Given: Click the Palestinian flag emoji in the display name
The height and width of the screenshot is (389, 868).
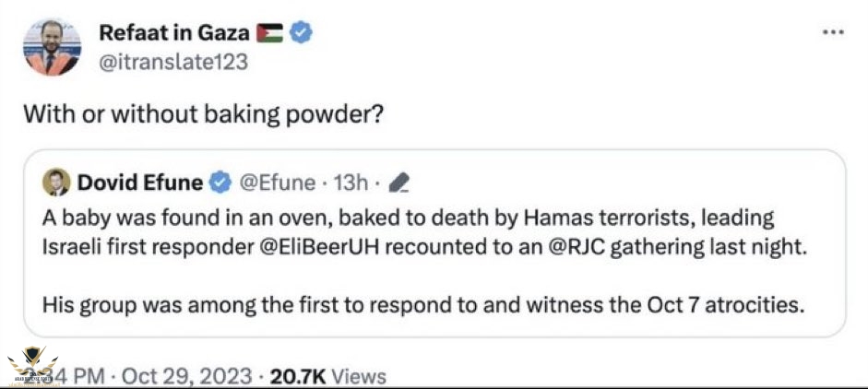Looking at the screenshot, I should click(x=272, y=33).
